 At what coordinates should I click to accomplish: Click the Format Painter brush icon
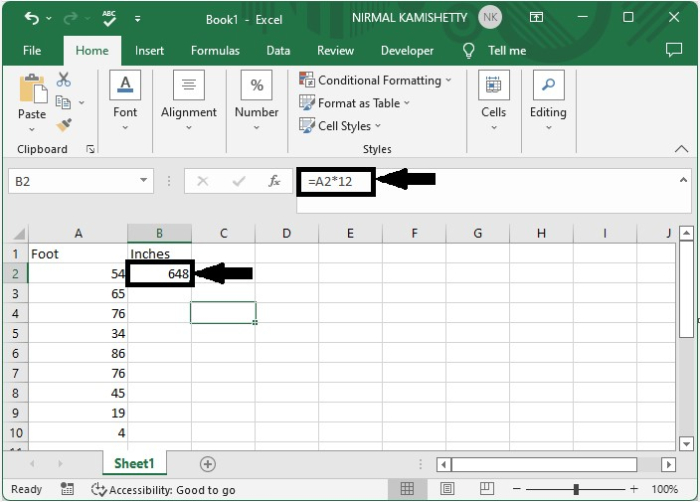(64, 125)
